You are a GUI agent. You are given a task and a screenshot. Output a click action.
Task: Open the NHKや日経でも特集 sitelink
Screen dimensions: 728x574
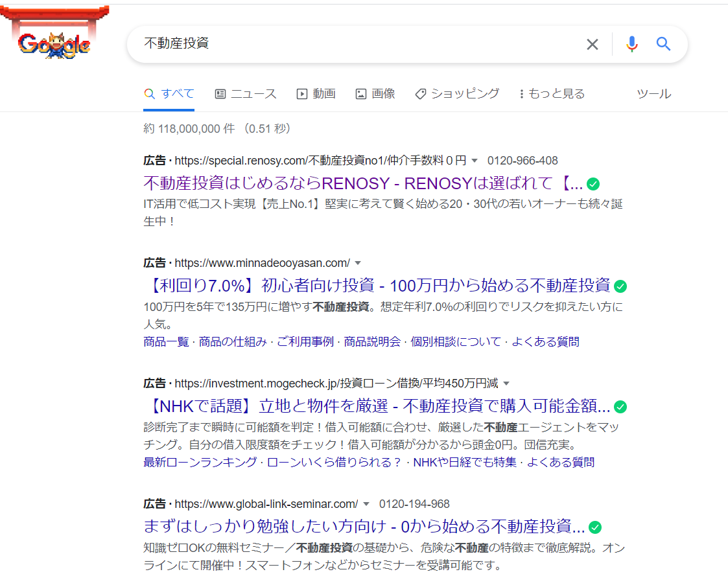465,462
